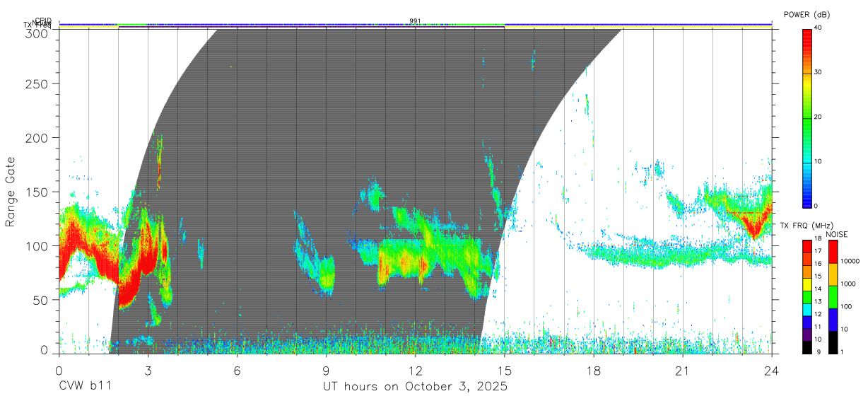868x401 pixels.
Task: Click the 10 label on POWER colorbar
Action: tap(818, 161)
